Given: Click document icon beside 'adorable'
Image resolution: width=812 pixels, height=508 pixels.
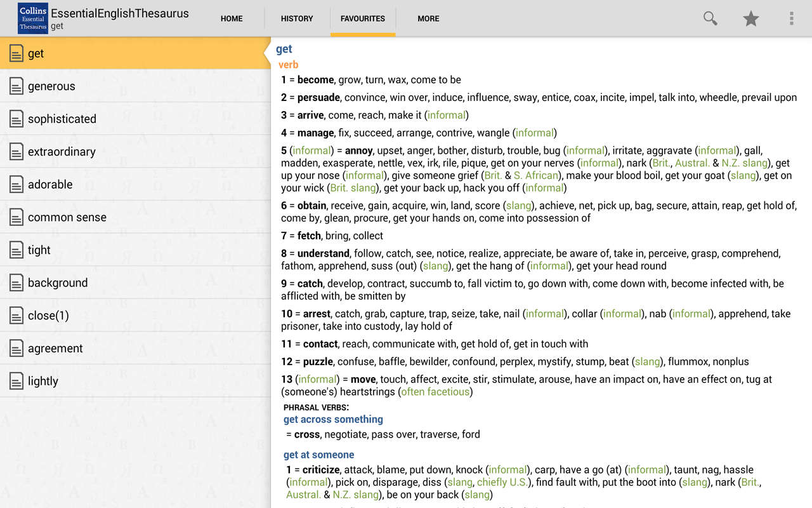Looking at the screenshot, I should coord(16,185).
